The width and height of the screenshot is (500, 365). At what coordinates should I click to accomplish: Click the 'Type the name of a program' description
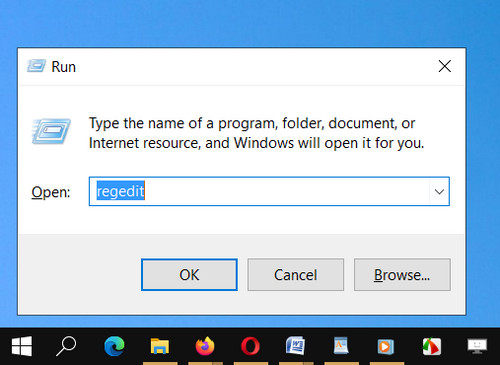(256, 133)
